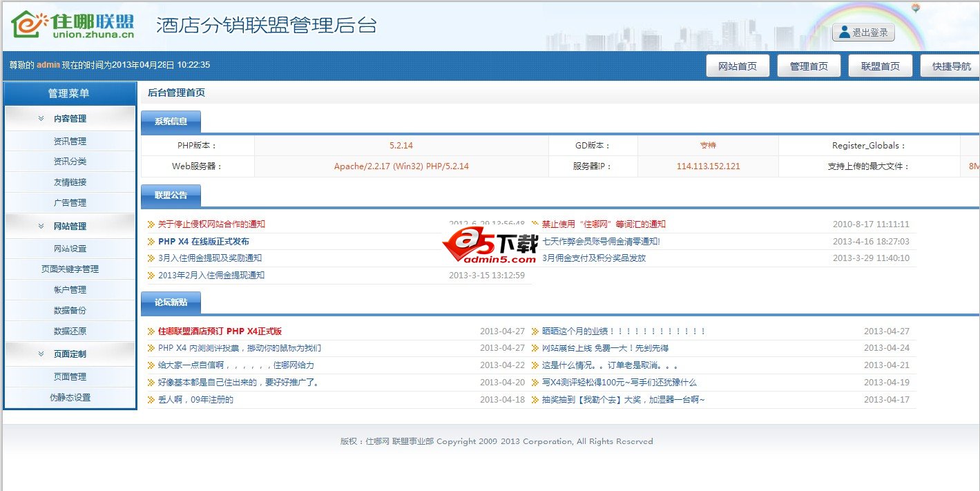Click arrow bullet beside 关于停止侵权网站合作的通知
This screenshot has width=980, height=491.
pyautogui.click(x=151, y=224)
